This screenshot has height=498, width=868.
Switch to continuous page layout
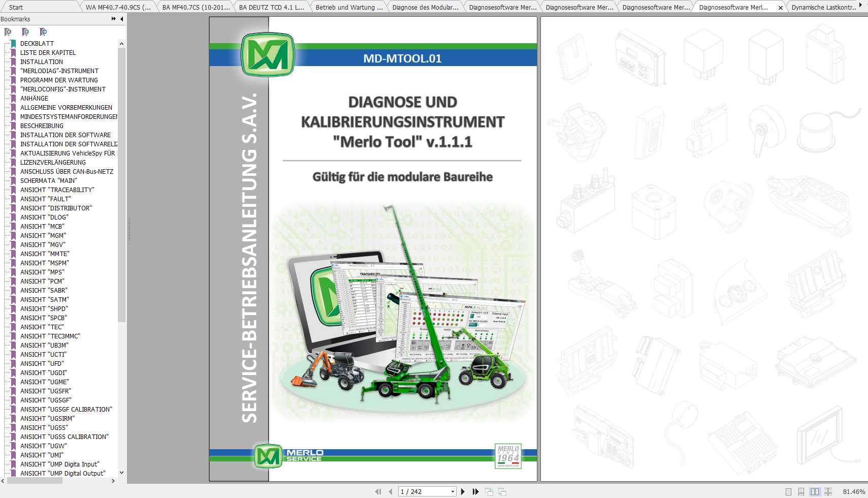pos(801,491)
